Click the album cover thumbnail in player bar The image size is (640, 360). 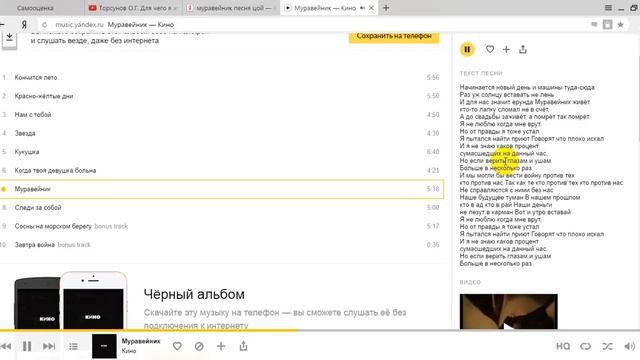click(104, 346)
